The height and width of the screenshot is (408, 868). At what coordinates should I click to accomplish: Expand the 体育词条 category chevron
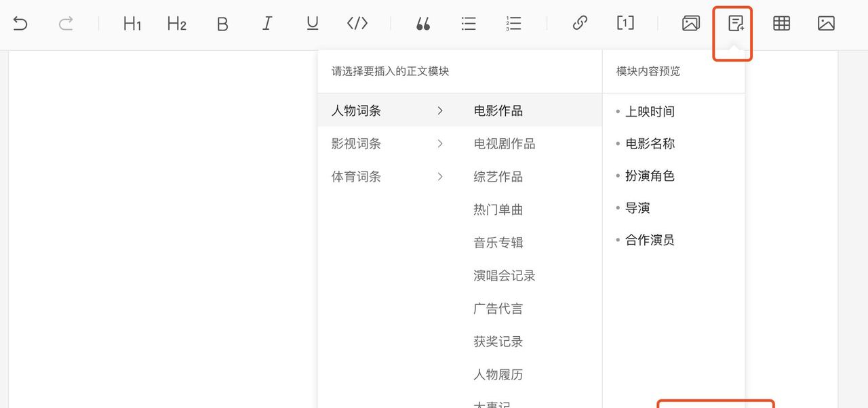(440, 177)
